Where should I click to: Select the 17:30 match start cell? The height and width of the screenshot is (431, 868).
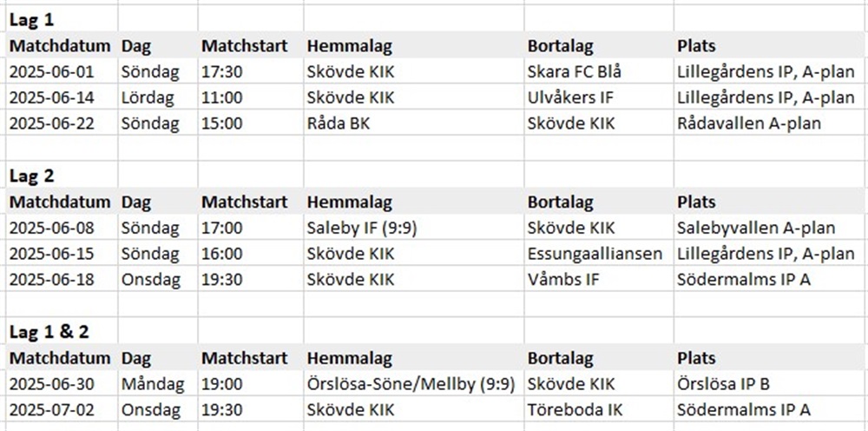coord(251,71)
